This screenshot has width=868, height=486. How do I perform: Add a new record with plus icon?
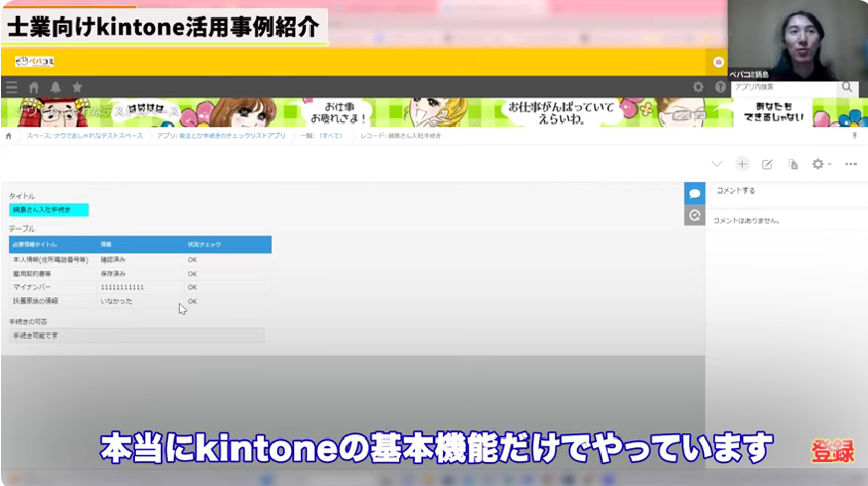click(x=742, y=164)
